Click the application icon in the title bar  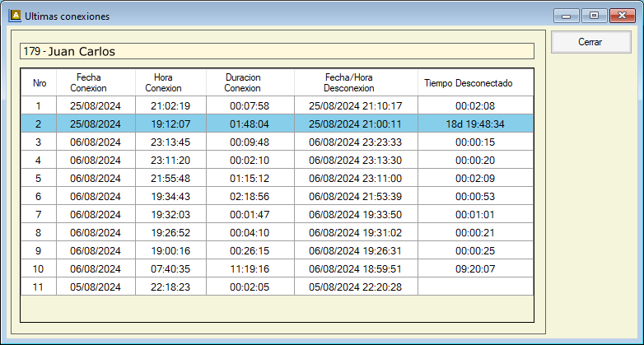[14, 16]
